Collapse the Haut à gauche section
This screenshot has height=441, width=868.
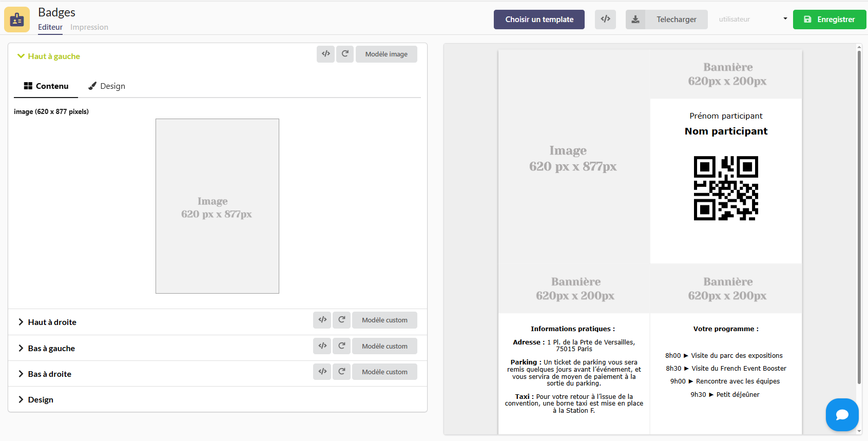(49, 56)
